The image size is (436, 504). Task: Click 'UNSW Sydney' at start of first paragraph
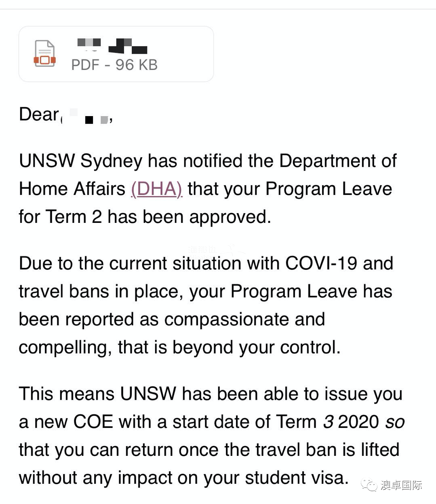[81, 161]
